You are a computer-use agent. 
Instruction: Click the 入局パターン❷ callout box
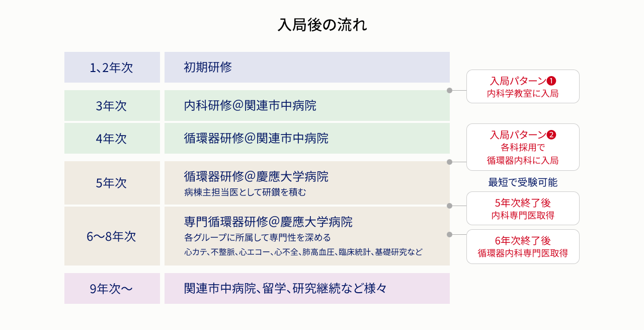click(523, 147)
